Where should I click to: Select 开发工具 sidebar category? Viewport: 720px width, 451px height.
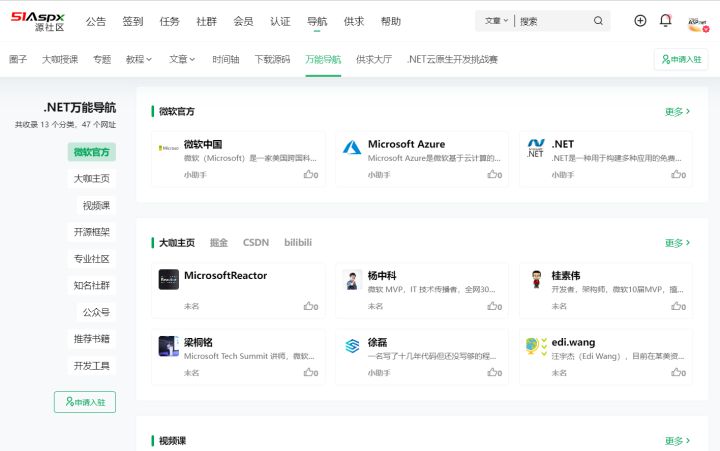tap(92, 366)
